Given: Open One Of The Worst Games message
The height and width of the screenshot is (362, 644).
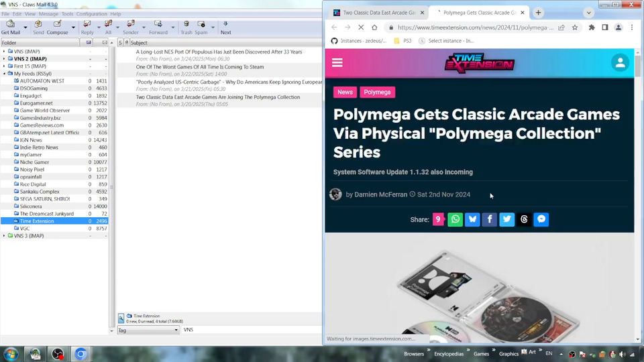Looking at the screenshot, I should (x=219, y=70).
